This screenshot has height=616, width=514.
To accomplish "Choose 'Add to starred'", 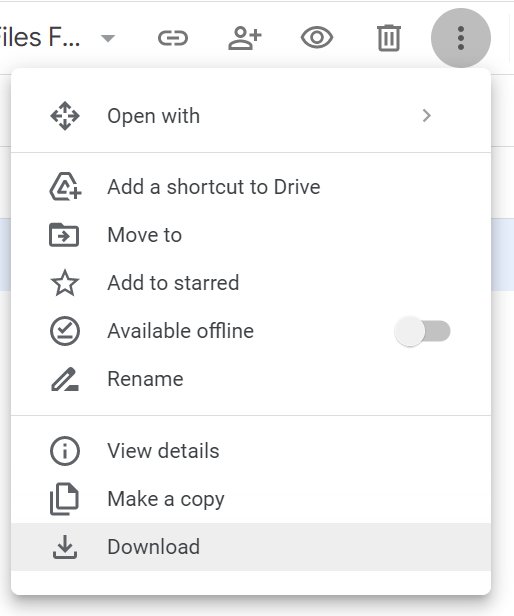I will (251, 283).
